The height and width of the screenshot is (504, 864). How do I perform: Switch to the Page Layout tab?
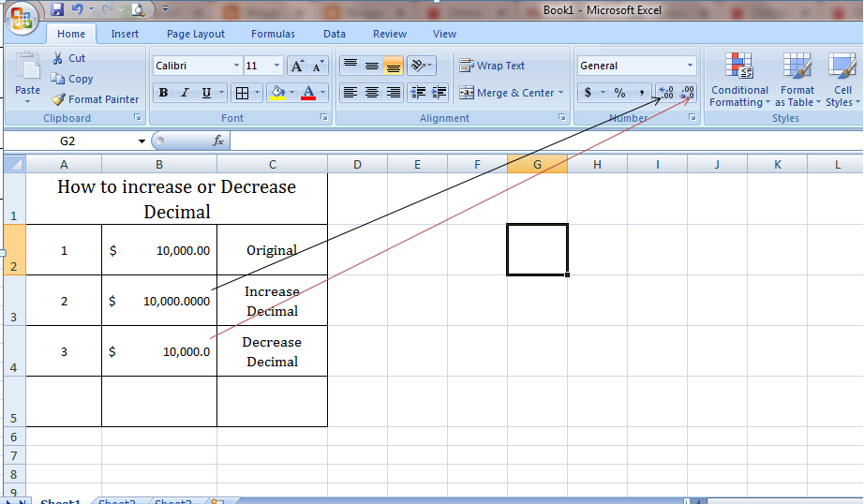tap(196, 34)
